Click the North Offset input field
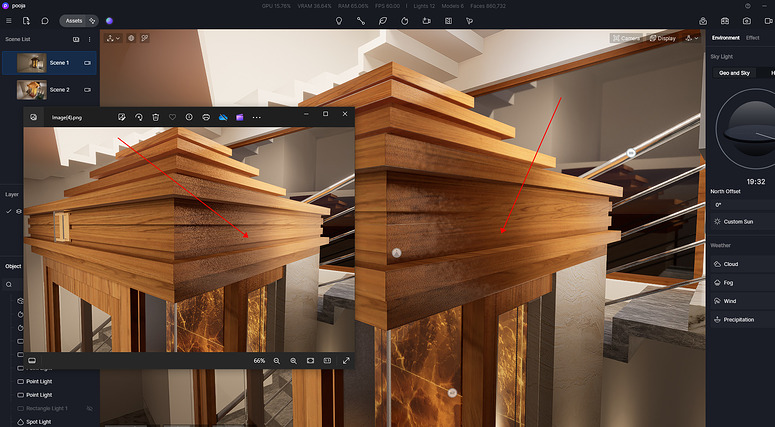This screenshot has height=427, width=775. pyautogui.click(x=742, y=205)
